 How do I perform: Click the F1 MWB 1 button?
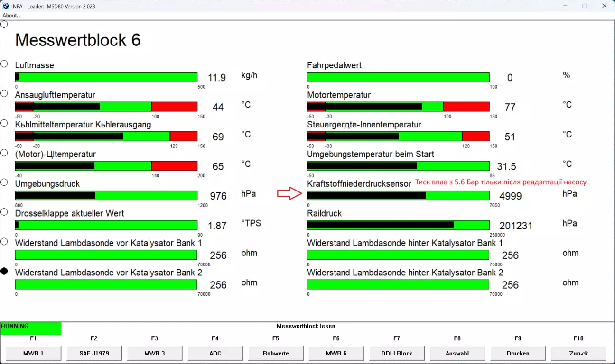coord(34,353)
